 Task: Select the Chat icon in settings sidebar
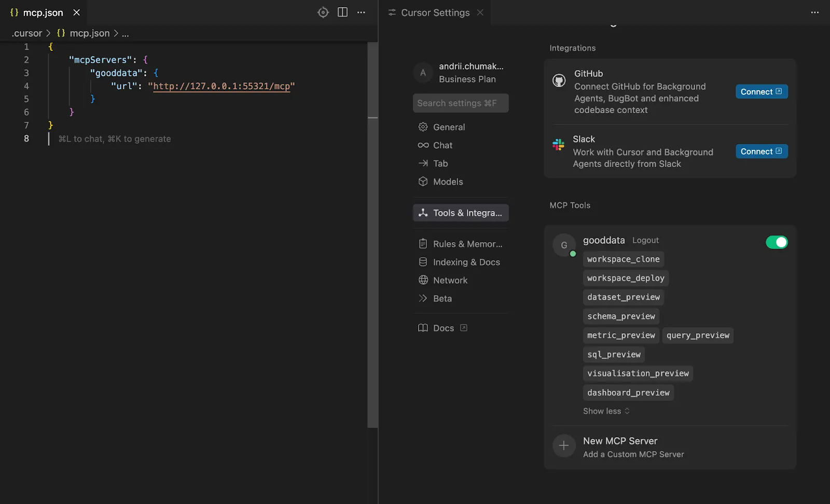[423, 145]
